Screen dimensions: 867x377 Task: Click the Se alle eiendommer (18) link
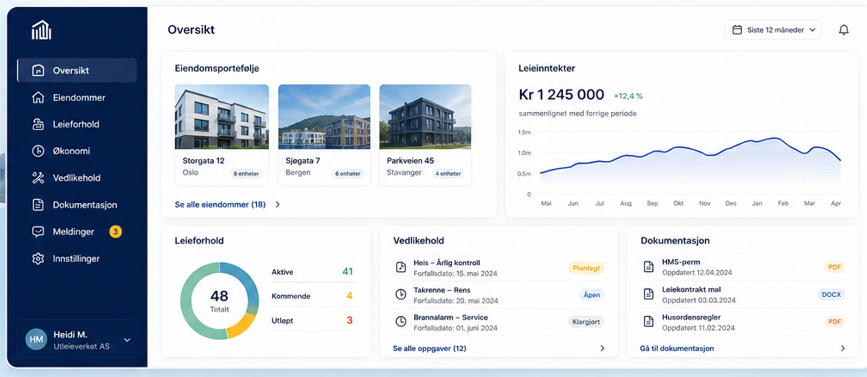pyautogui.click(x=220, y=205)
